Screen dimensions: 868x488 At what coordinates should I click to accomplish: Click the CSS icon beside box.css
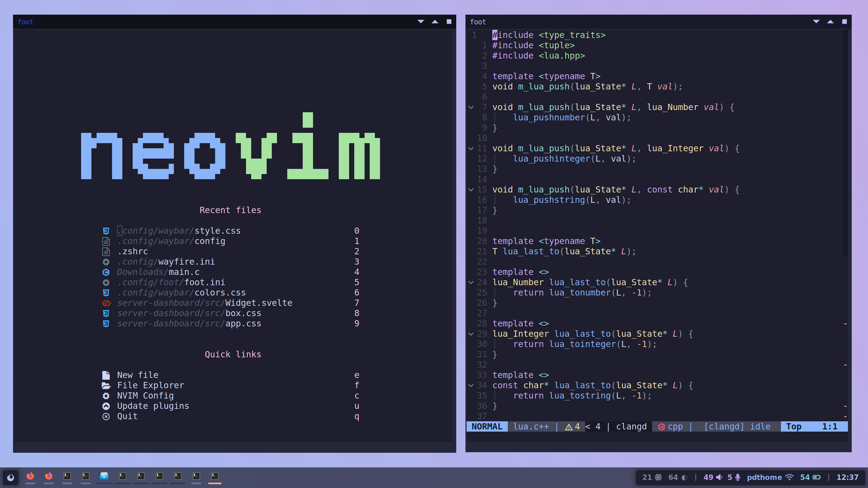coord(106,313)
